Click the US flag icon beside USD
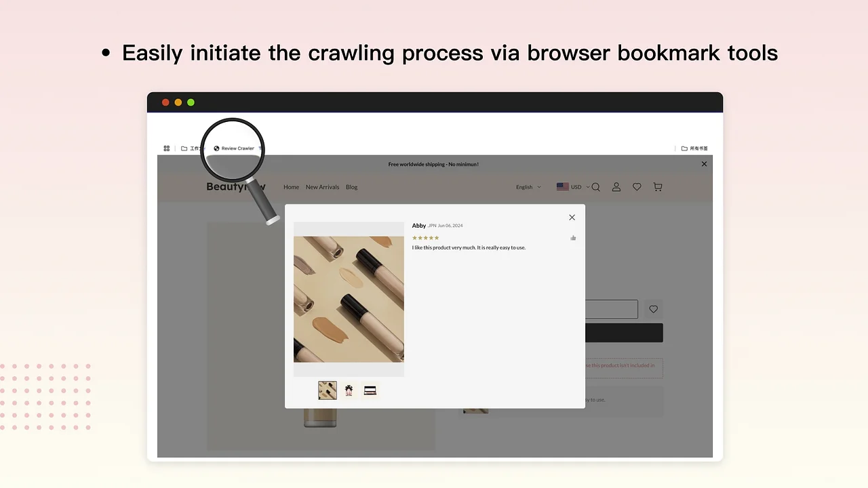Screen dimensions: 868x488 [x=563, y=186]
